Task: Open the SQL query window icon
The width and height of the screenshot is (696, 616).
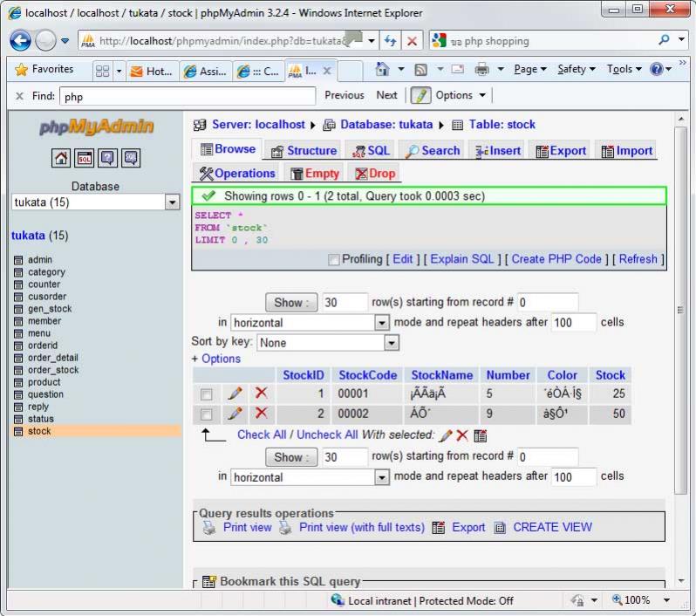Action: (x=85, y=158)
